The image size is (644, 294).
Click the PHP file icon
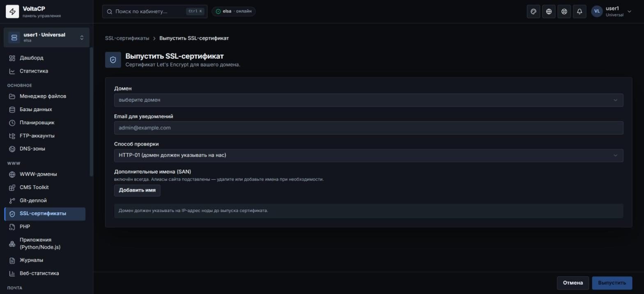[12, 227]
